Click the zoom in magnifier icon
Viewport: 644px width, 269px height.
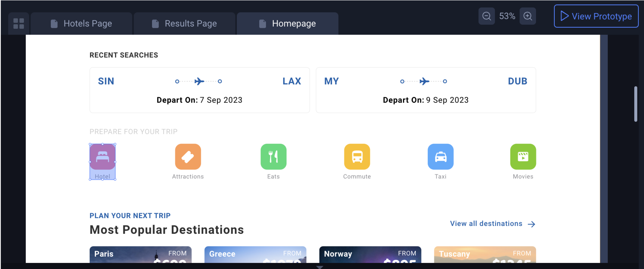point(528,16)
